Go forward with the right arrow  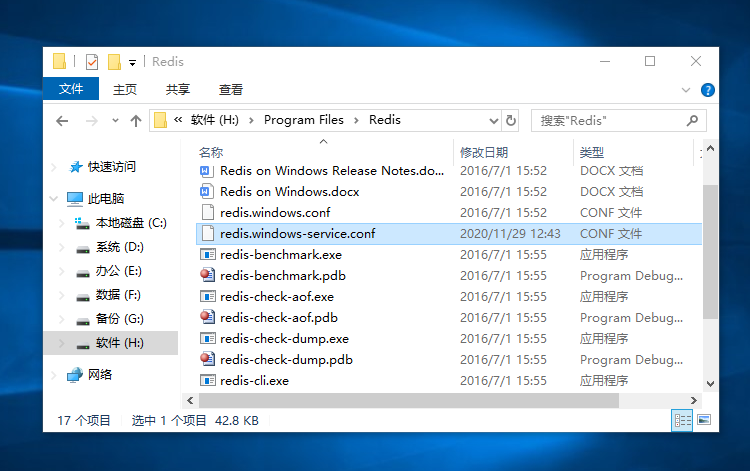pos(91,121)
